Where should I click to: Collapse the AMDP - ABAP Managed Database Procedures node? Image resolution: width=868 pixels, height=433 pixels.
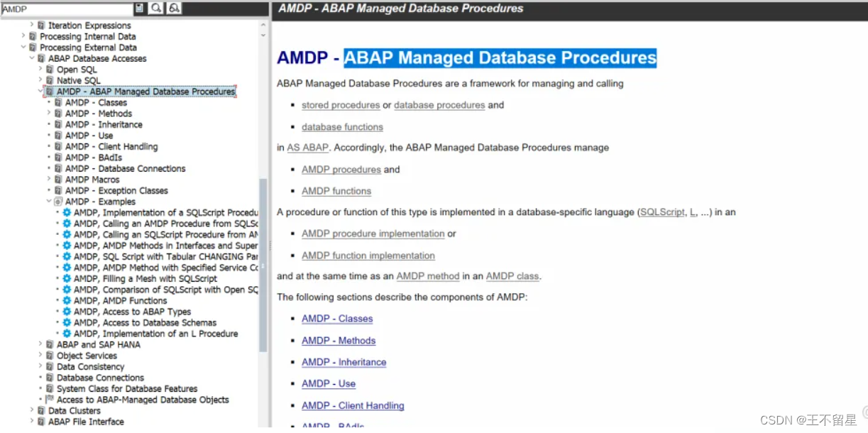pos(40,92)
